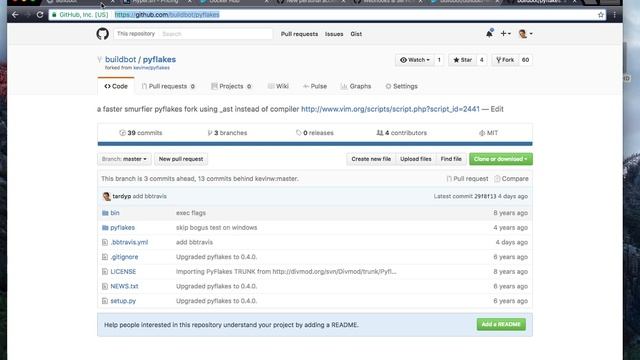Open the Settings tab
This screenshot has width=640, height=360.
[x=402, y=87]
